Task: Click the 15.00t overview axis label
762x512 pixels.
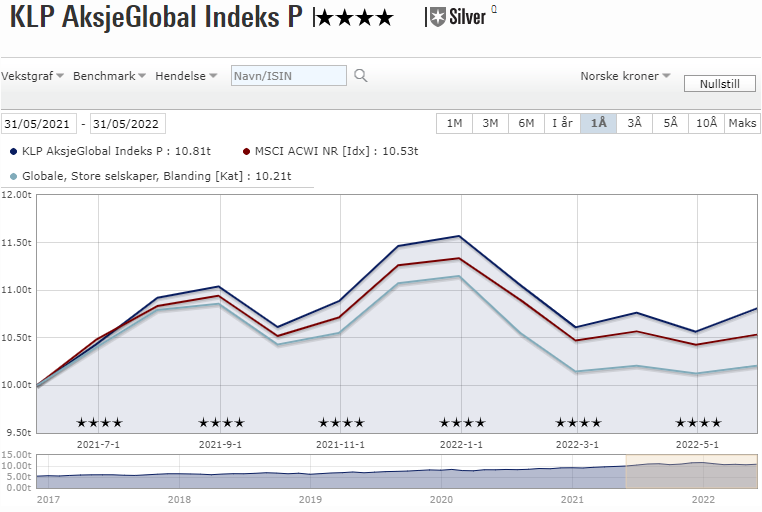Action: coord(16,455)
